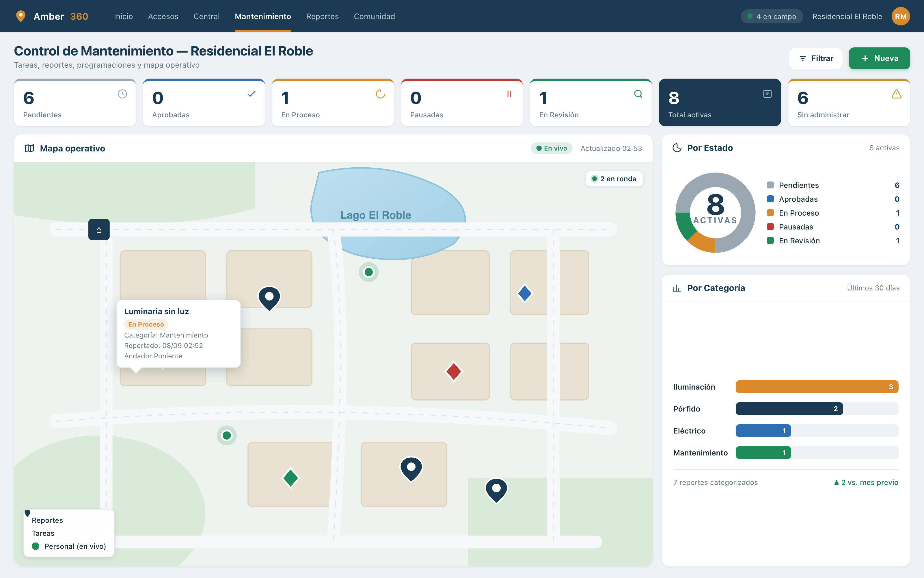Viewport: 924px width, 578px height.
Task: Click the green staff dot below Lago El Roble
Action: click(368, 272)
